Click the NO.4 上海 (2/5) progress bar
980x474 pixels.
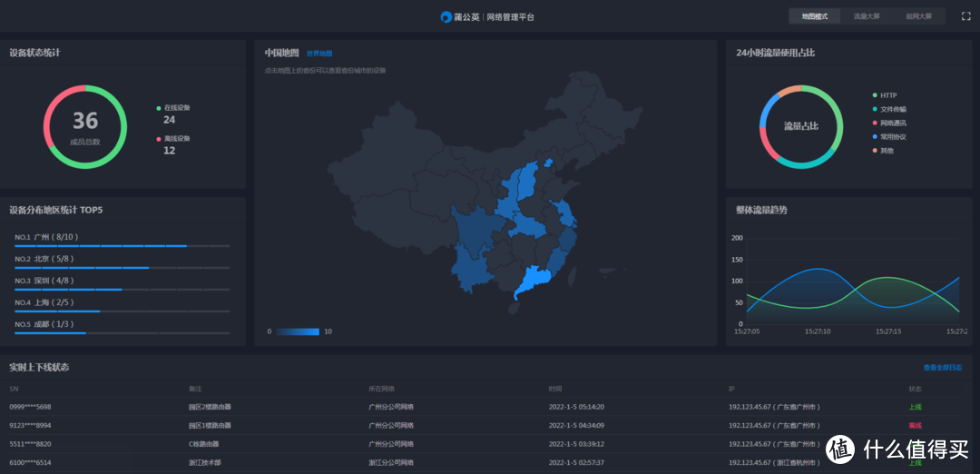click(122, 311)
